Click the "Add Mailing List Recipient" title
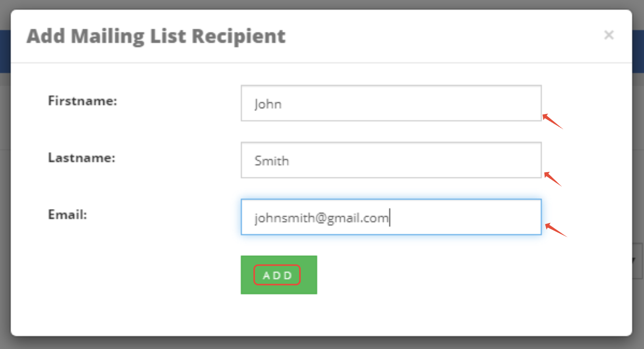This screenshot has width=644, height=349. coord(156,36)
